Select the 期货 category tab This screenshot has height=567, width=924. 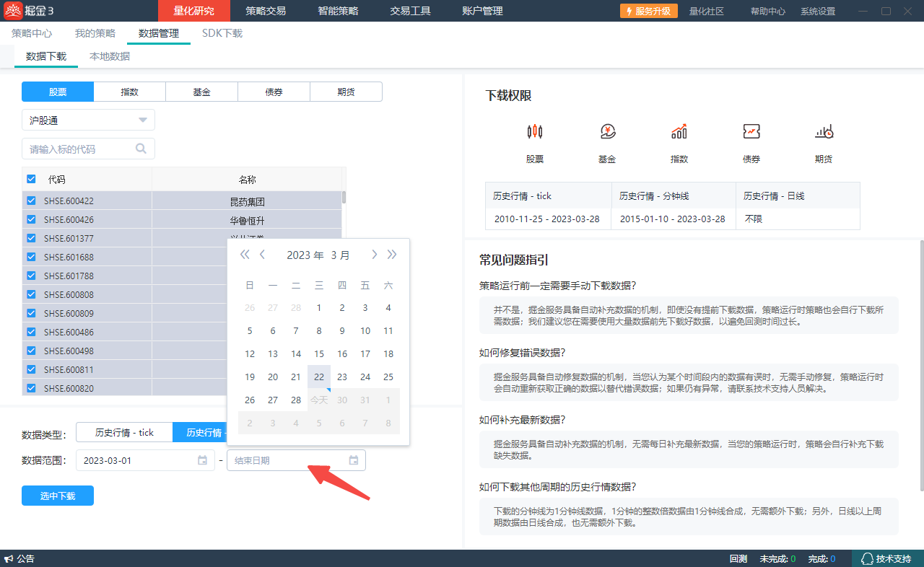(346, 92)
